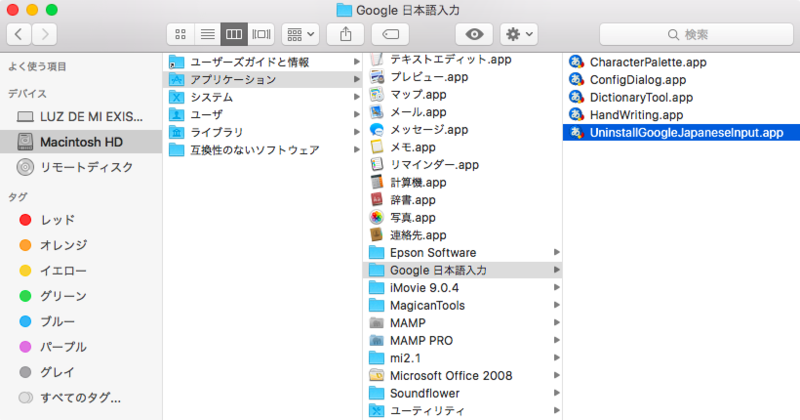Select the mi2.1 folder
Image resolution: width=800 pixels, height=420 pixels.
[x=462, y=358]
